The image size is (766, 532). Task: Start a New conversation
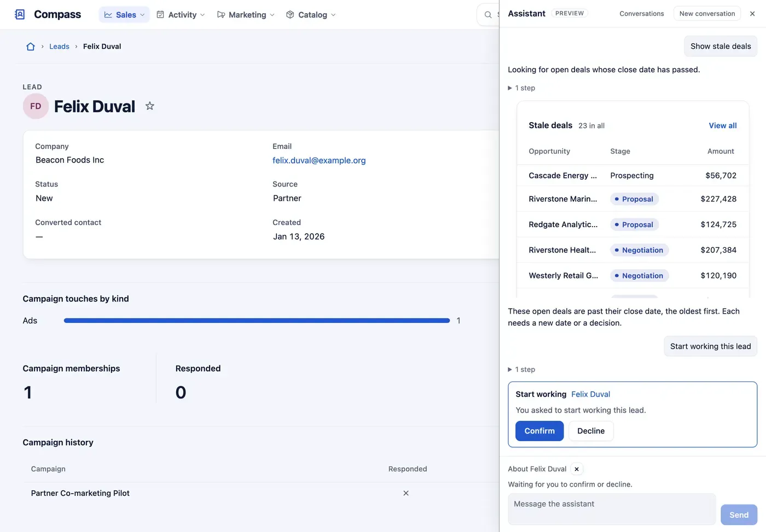[707, 14]
